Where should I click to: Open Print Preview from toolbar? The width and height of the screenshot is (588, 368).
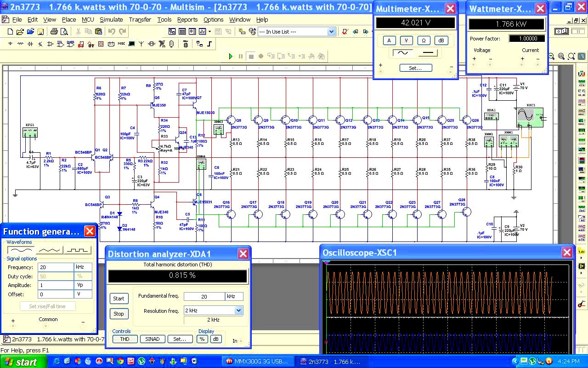64,32
